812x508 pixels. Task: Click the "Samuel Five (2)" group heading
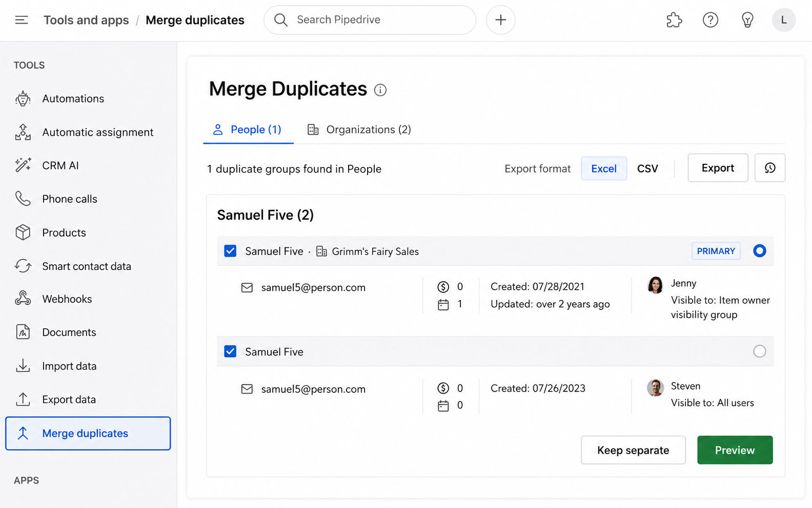click(265, 215)
